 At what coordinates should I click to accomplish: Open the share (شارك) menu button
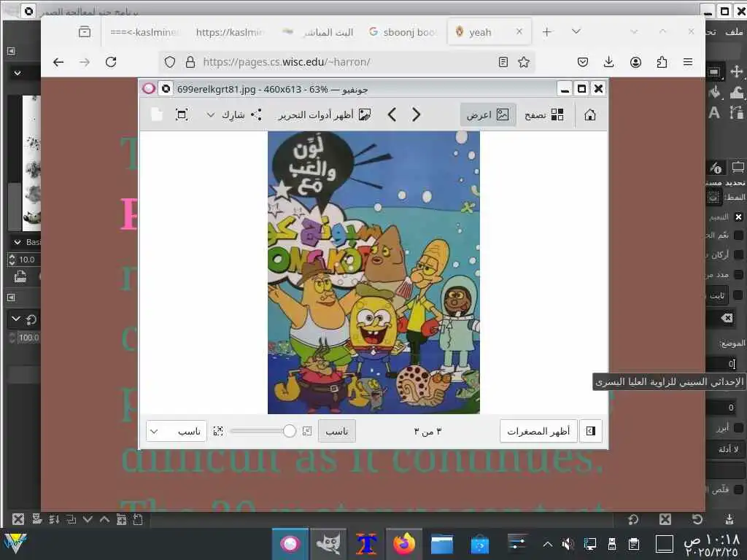point(241,114)
